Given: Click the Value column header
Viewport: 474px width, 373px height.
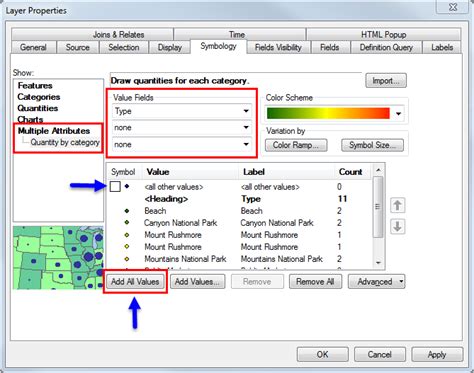Looking at the screenshot, I should point(190,172).
